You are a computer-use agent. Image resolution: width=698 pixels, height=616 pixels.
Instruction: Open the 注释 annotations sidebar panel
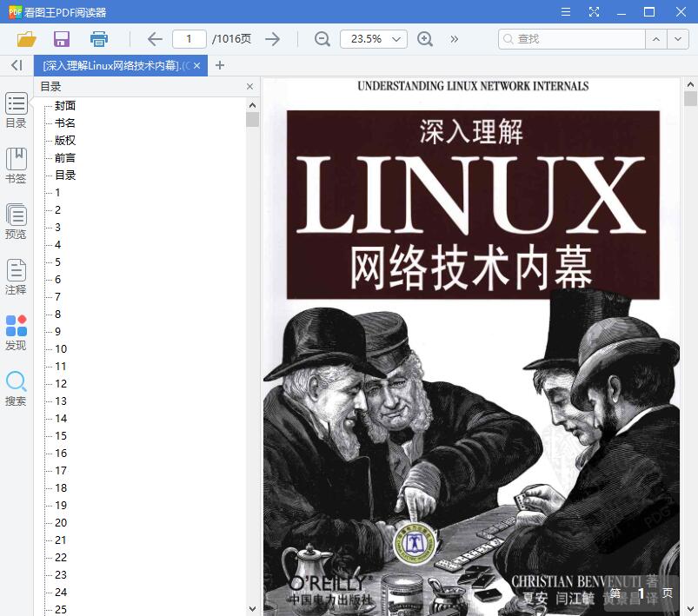coord(16,277)
